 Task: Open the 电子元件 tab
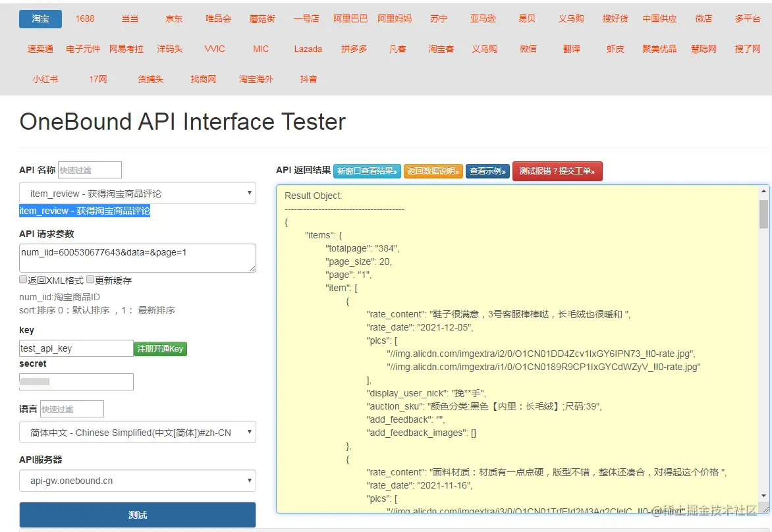[83, 49]
